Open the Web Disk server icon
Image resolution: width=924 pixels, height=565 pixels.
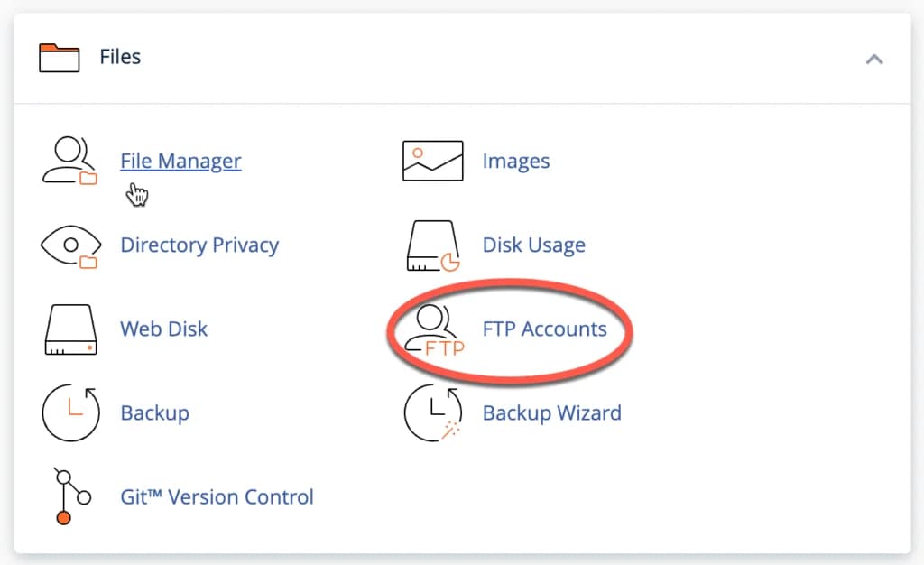(x=70, y=329)
